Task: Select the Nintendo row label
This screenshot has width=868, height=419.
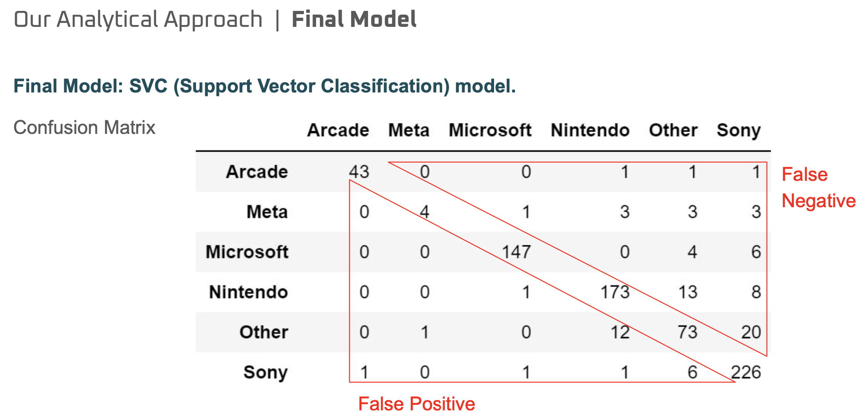Action: pos(248,292)
